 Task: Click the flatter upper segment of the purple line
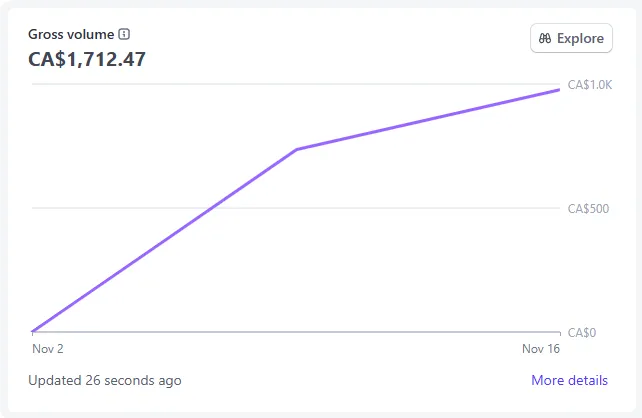428,120
